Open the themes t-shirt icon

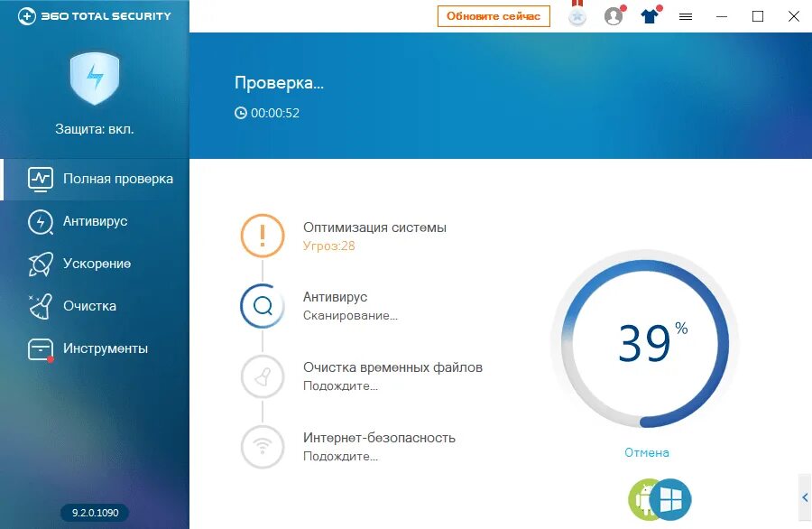coord(650,15)
